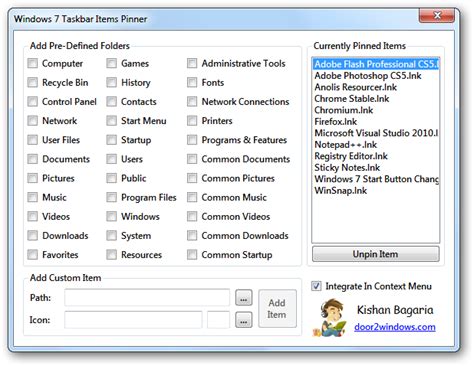Open the door2windows.com link

395,327
